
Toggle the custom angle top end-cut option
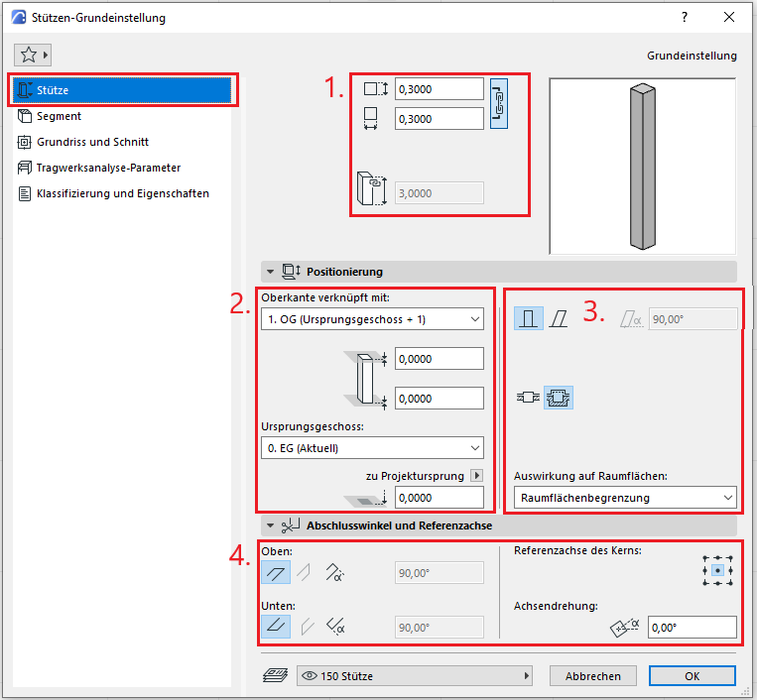(333, 571)
